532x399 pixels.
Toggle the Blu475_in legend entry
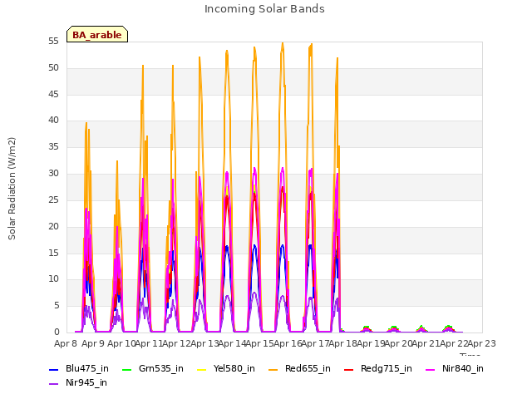coord(79,369)
